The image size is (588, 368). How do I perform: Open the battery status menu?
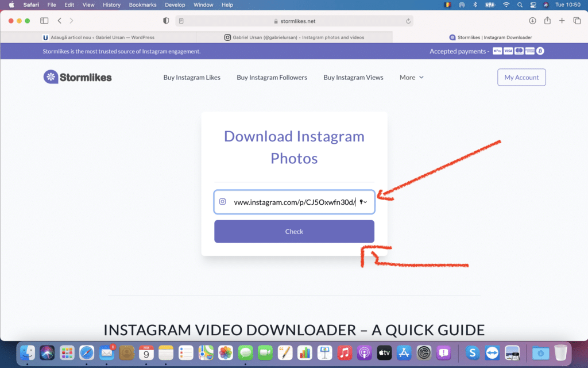tap(490, 5)
